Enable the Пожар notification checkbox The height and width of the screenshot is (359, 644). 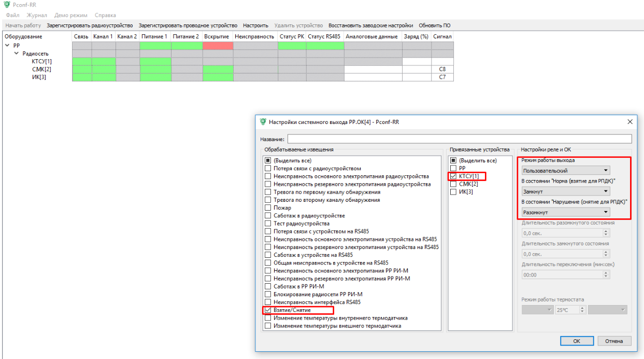[268, 208]
